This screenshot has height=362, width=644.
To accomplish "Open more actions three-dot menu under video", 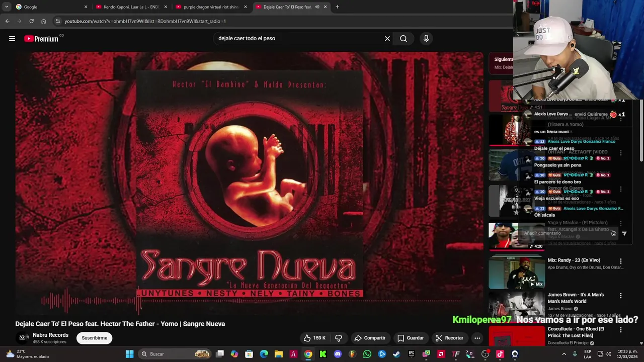I will pyautogui.click(x=477, y=338).
